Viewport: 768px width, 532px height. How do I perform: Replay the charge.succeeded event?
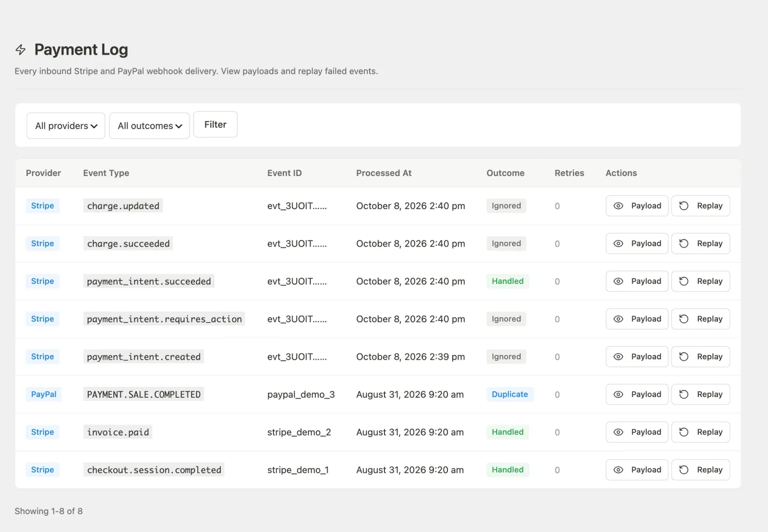(x=701, y=244)
